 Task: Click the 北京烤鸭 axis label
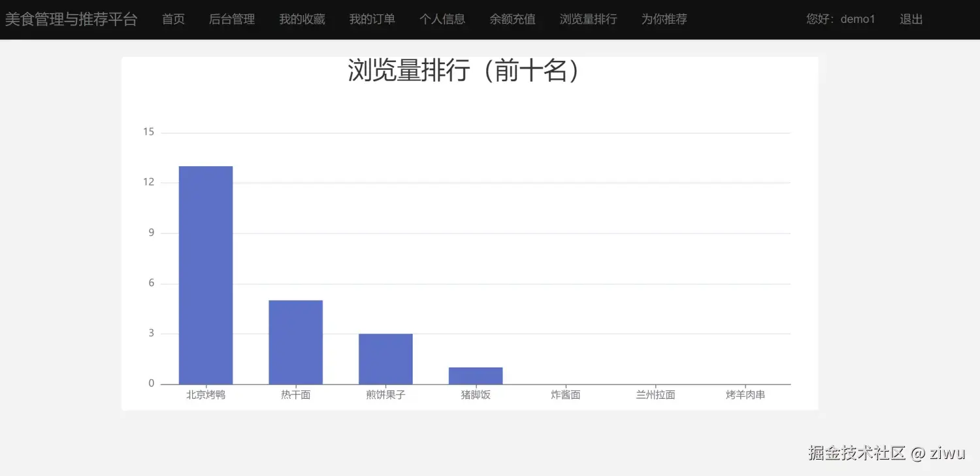click(x=206, y=395)
